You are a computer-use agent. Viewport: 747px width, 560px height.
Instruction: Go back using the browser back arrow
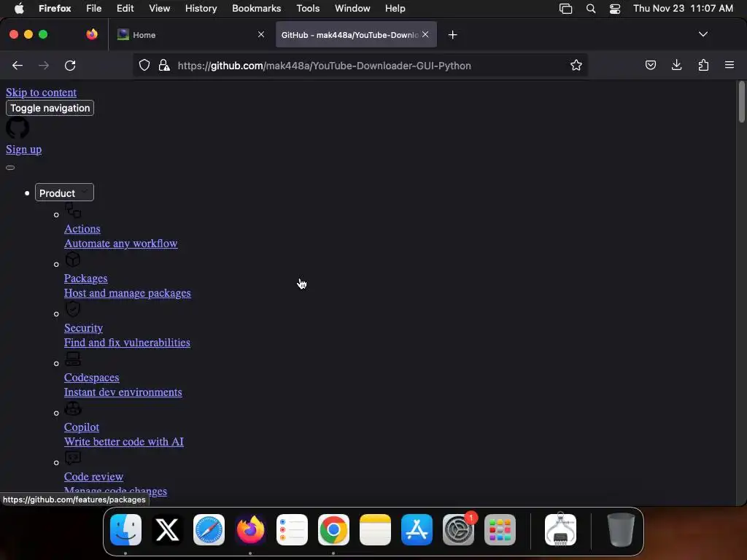[x=18, y=65]
